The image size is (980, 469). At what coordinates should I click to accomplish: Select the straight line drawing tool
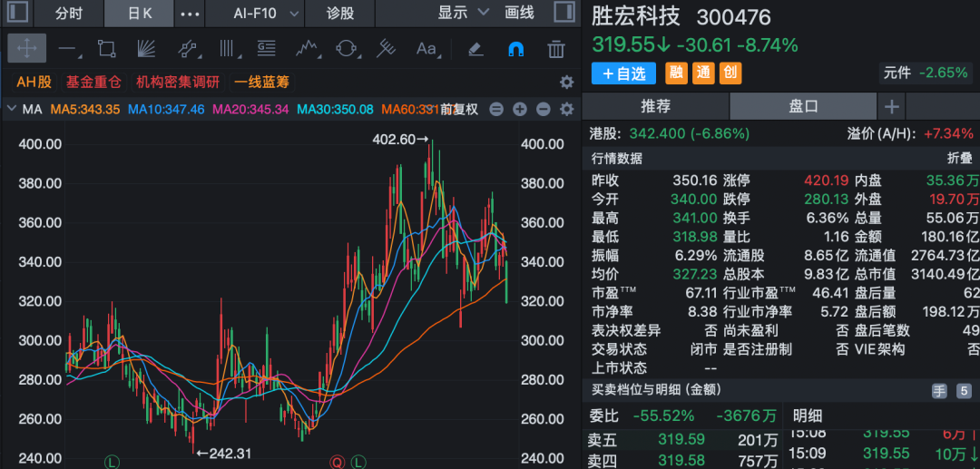[67, 48]
